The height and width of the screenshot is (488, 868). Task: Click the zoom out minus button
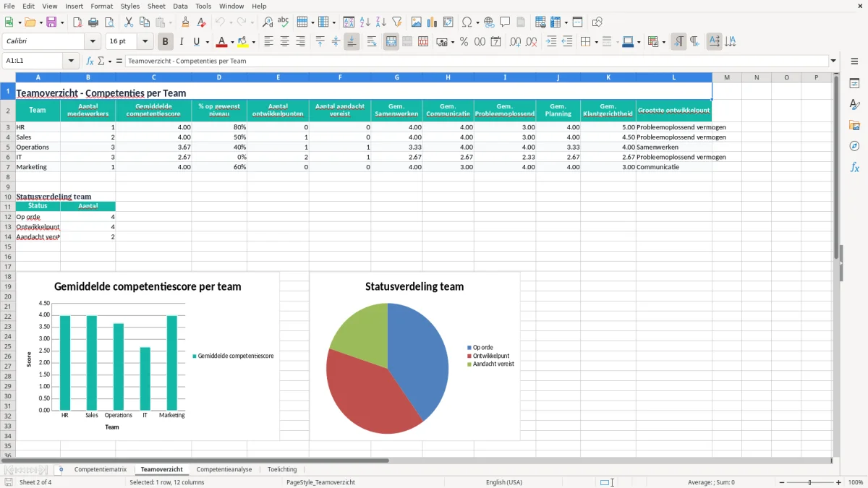tap(780, 482)
